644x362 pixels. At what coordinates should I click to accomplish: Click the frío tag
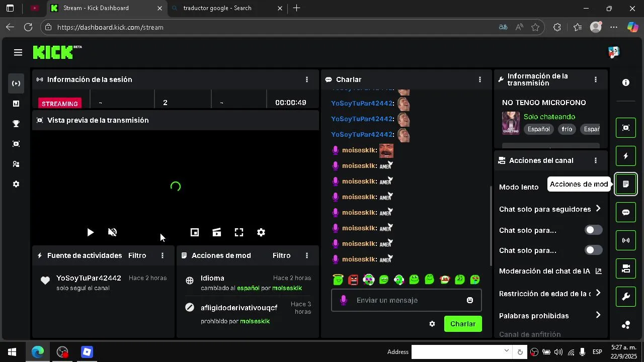pyautogui.click(x=567, y=129)
